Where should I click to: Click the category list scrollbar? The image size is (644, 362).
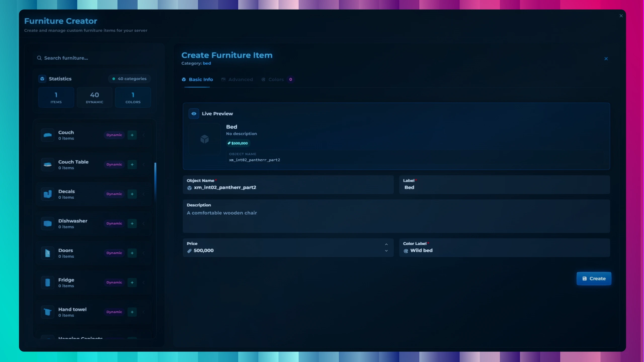pos(155,182)
